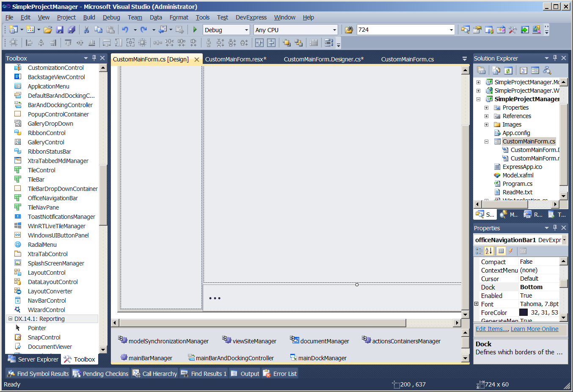Open Find Results 1 panel
Viewport: 573px width, 392px height.
coord(204,373)
